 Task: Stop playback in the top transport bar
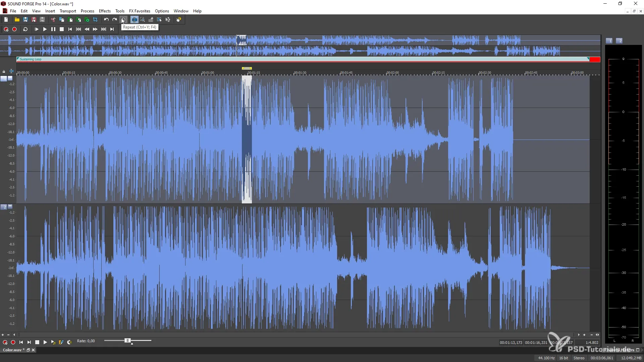[x=62, y=29]
